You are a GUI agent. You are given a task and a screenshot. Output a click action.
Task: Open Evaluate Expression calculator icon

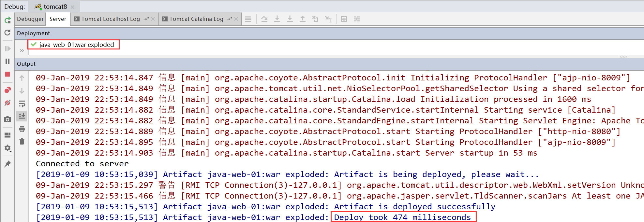click(x=344, y=19)
